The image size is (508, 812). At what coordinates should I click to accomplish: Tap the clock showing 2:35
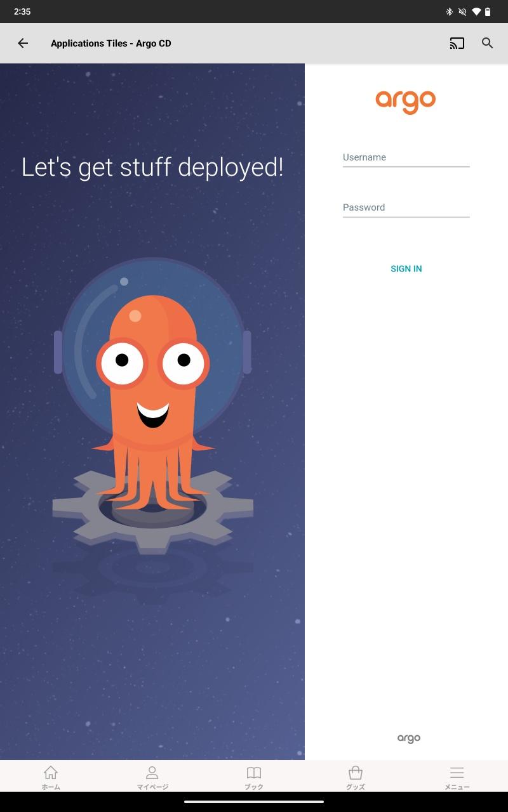pyautogui.click(x=22, y=11)
